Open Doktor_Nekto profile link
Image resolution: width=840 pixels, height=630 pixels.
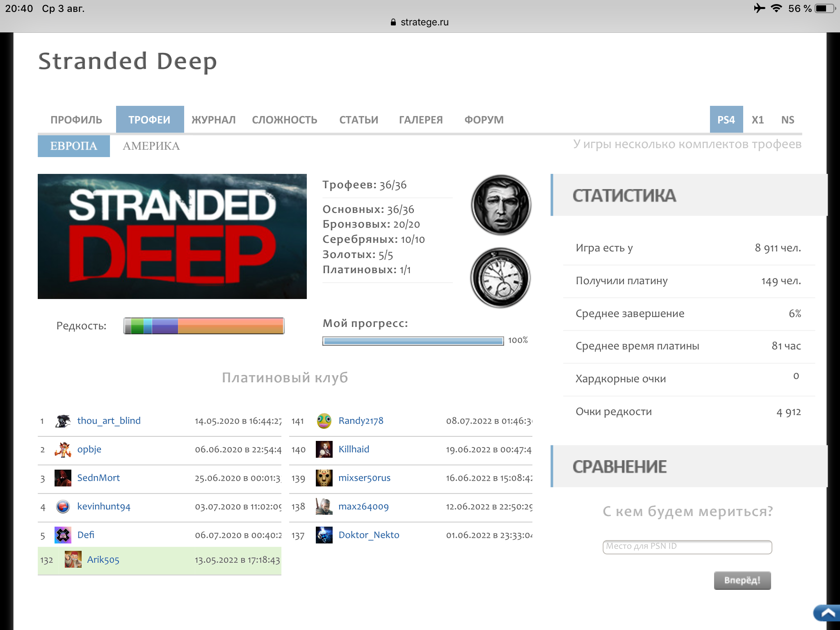[x=369, y=535]
